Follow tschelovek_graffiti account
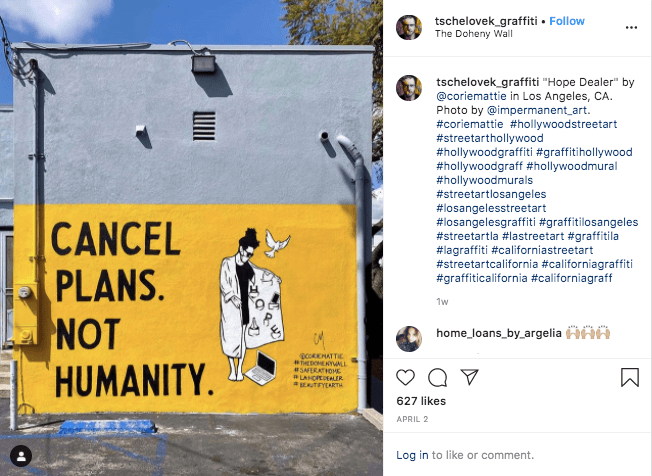The image size is (652, 476). click(x=567, y=21)
